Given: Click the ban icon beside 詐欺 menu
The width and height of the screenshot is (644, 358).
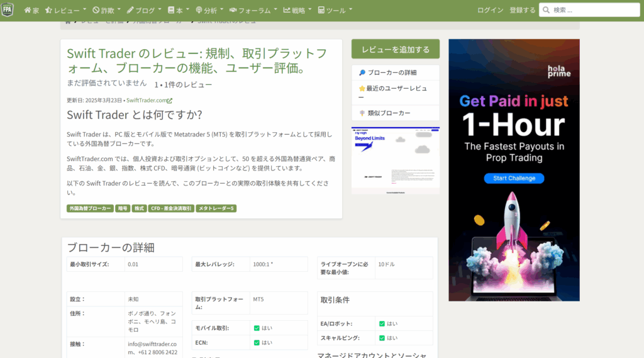Looking at the screenshot, I should pyautogui.click(x=96, y=10).
